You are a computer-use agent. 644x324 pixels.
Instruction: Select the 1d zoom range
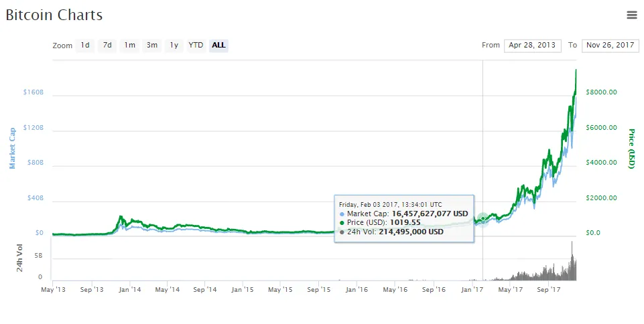coord(85,45)
